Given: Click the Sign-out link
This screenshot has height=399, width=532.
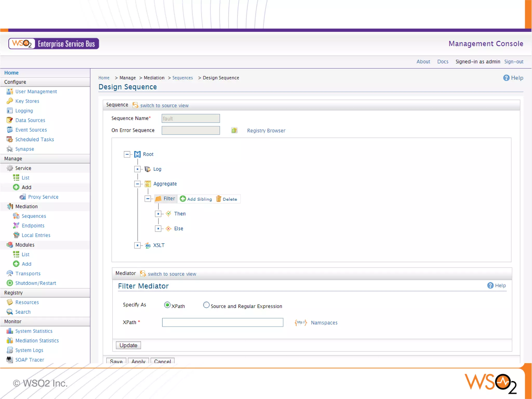Looking at the screenshot, I should 514,62.
